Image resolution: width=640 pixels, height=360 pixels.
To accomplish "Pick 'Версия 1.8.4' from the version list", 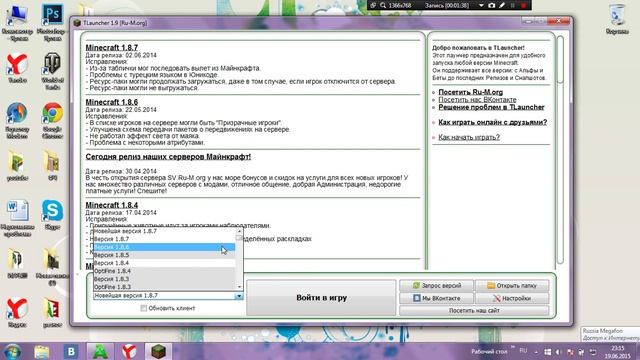I will (164, 263).
